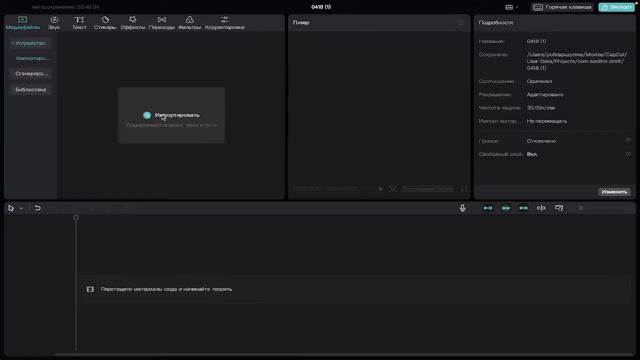Open the layout icon in title bar
640x360 pixels.
tap(509, 7)
